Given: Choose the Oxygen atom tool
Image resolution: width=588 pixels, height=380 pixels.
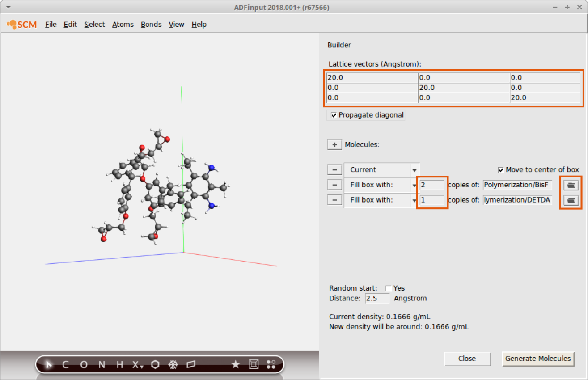Looking at the screenshot, I should click(x=84, y=364).
